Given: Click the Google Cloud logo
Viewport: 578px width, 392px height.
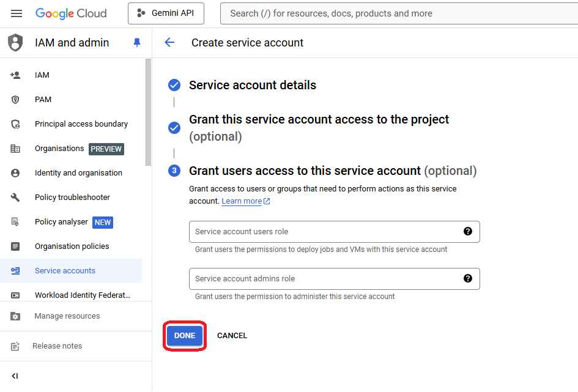Looking at the screenshot, I should click(x=71, y=13).
